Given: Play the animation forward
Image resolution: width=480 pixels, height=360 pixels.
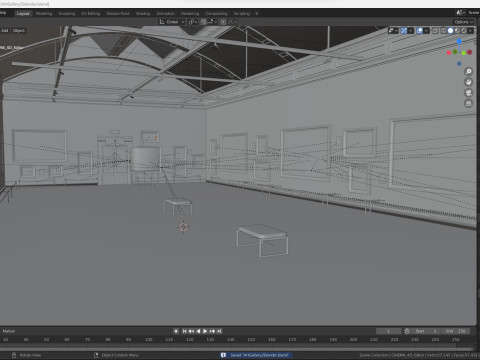Looking at the screenshot, I should tap(205, 331).
